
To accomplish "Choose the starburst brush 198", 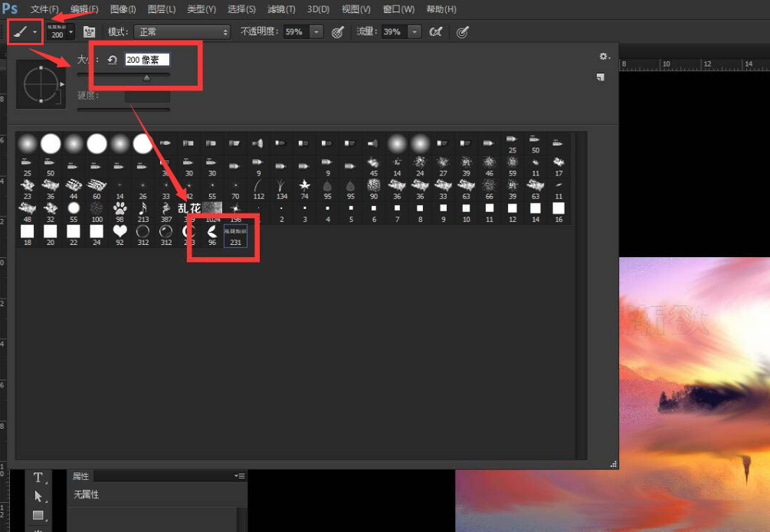I will (235, 213).
